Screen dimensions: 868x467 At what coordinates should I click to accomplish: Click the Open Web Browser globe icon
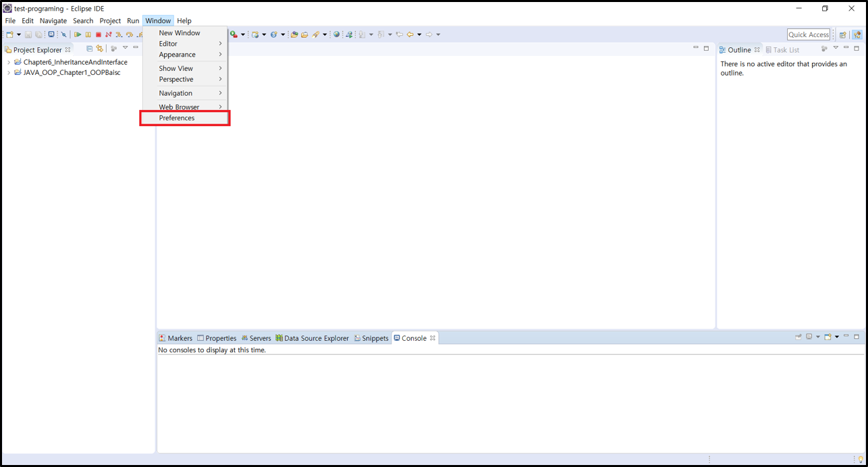pyautogui.click(x=336, y=34)
